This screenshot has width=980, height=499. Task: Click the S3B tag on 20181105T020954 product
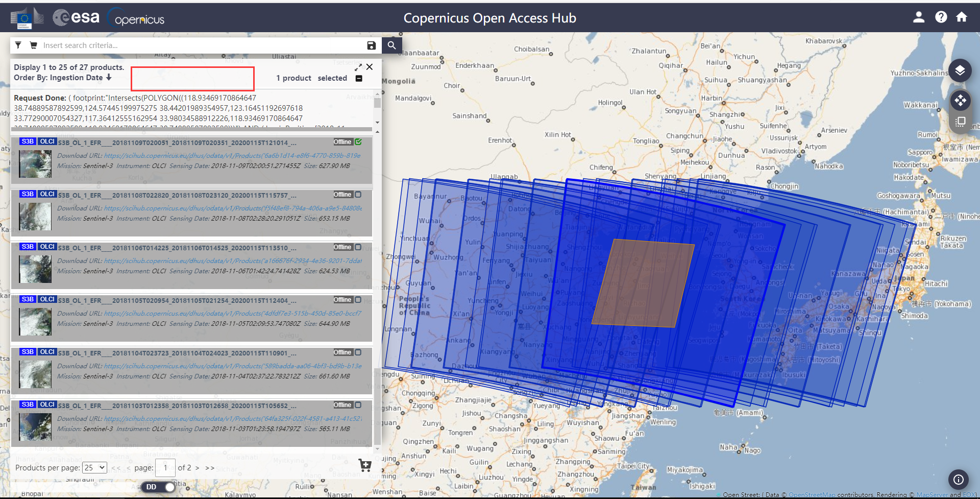click(x=28, y=299)
